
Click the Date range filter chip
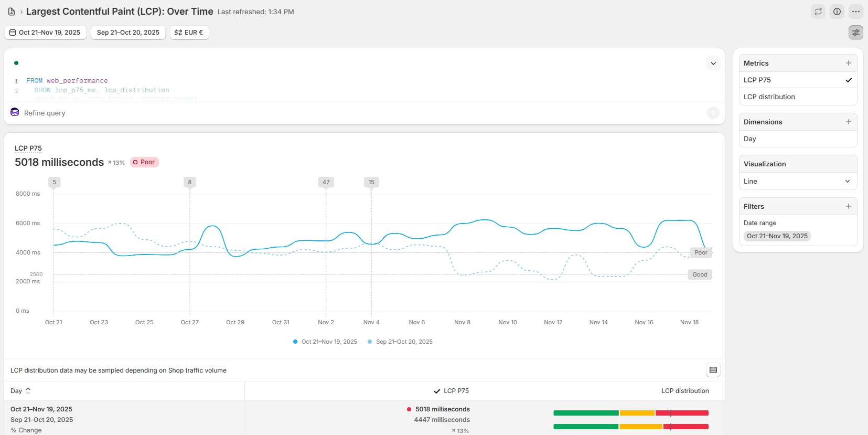tap(777, 236)
